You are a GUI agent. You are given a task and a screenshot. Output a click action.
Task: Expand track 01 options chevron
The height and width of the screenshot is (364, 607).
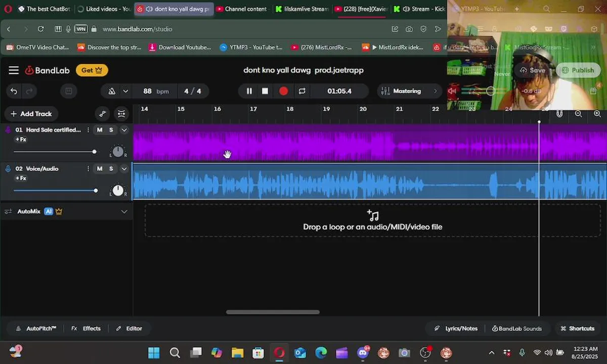point(124,130)
